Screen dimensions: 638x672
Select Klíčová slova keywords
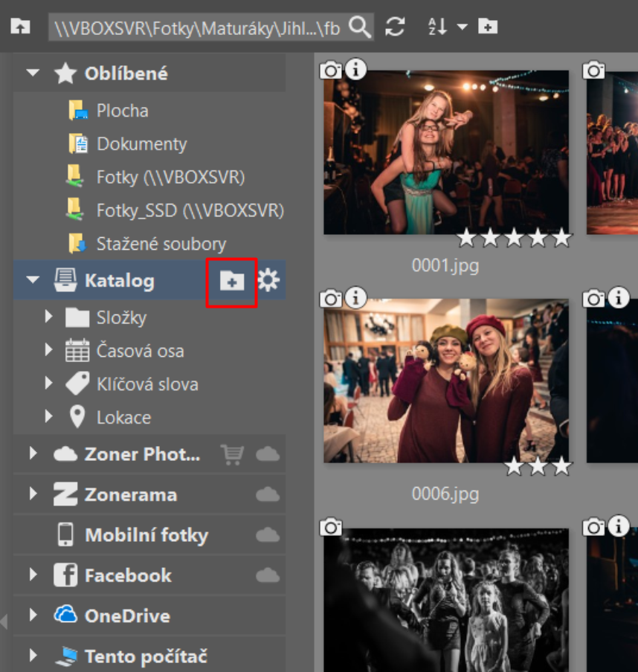147,384
